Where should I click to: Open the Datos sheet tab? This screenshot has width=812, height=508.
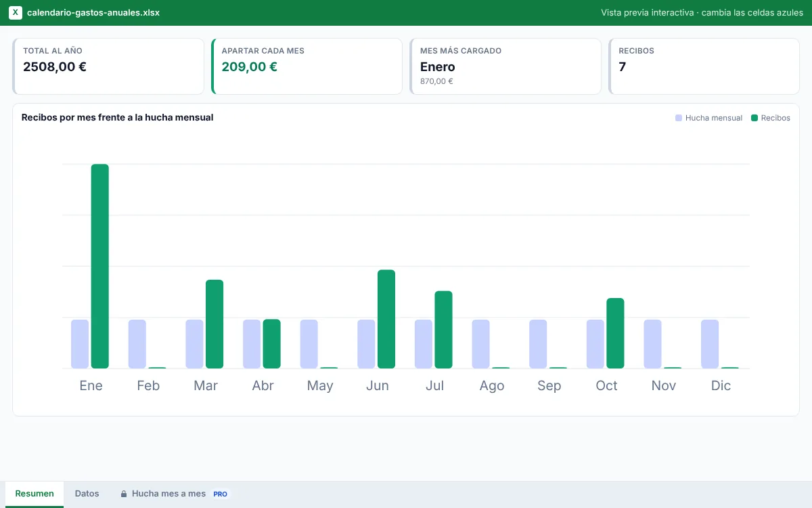pos(87,494)
